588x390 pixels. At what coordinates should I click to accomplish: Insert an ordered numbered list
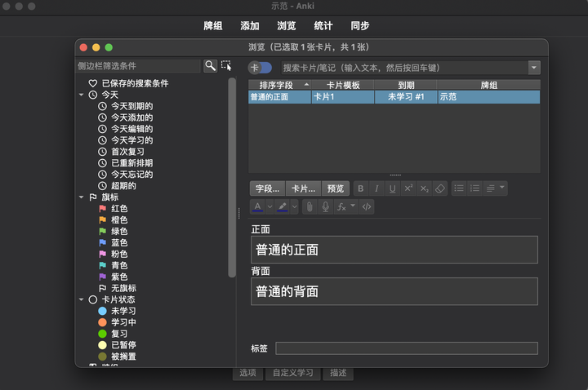[x=474, y=188]
